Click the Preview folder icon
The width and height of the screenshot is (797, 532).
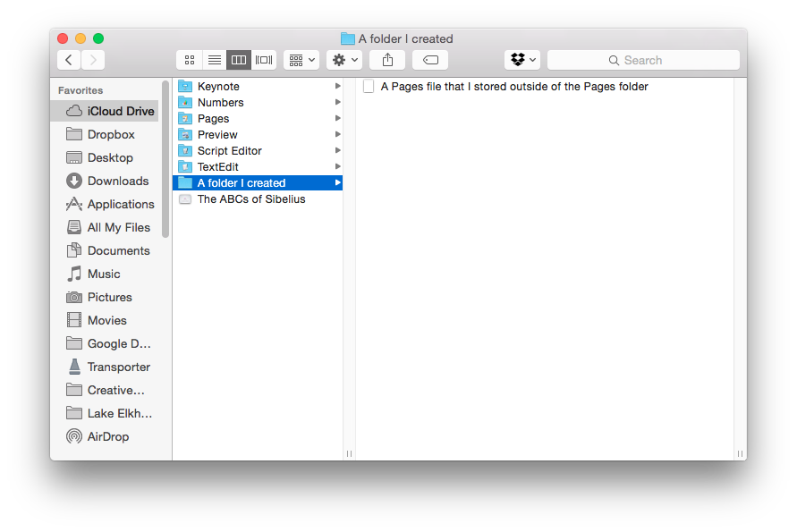tap(185, 135)
